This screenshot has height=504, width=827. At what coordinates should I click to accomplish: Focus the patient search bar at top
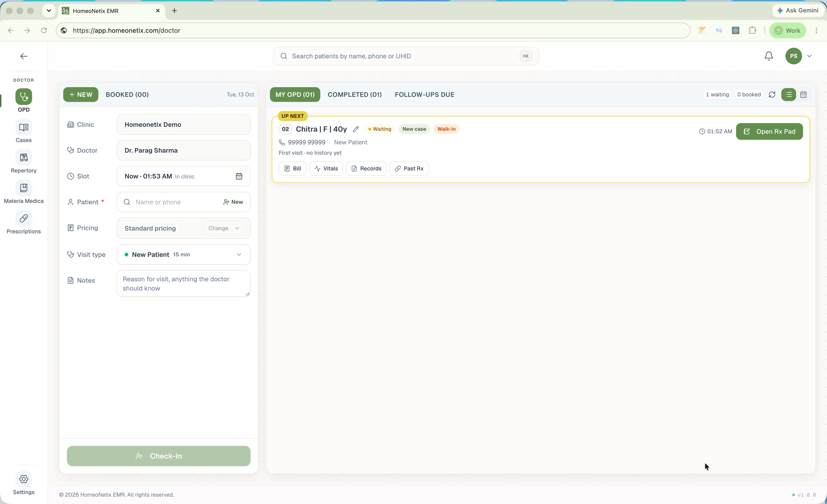(406, 56)
